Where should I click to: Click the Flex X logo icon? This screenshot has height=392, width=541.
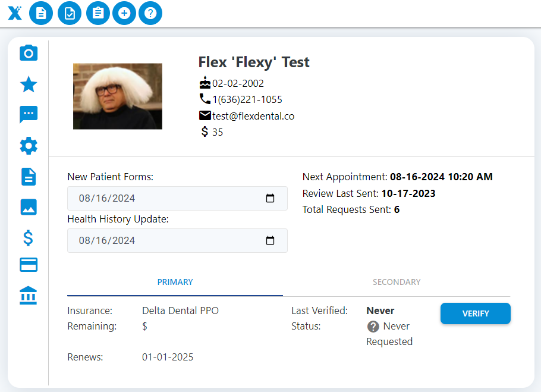[x=15, y=13]
